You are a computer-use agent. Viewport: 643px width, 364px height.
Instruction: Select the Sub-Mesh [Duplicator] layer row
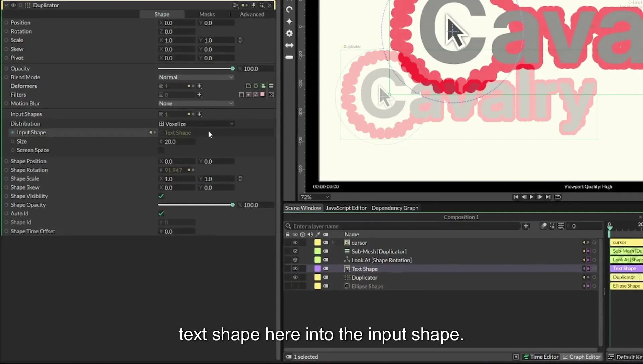point(441,251)
